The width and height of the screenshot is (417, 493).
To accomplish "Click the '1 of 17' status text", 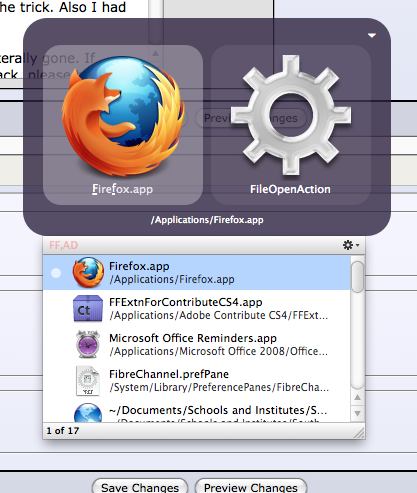I will (63, 431).
